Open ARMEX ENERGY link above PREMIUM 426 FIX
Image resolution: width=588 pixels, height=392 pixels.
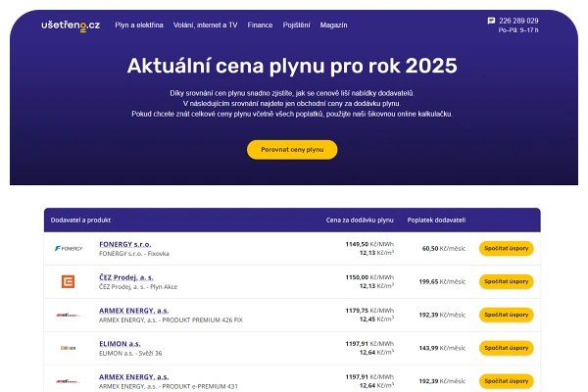[134, 311]
